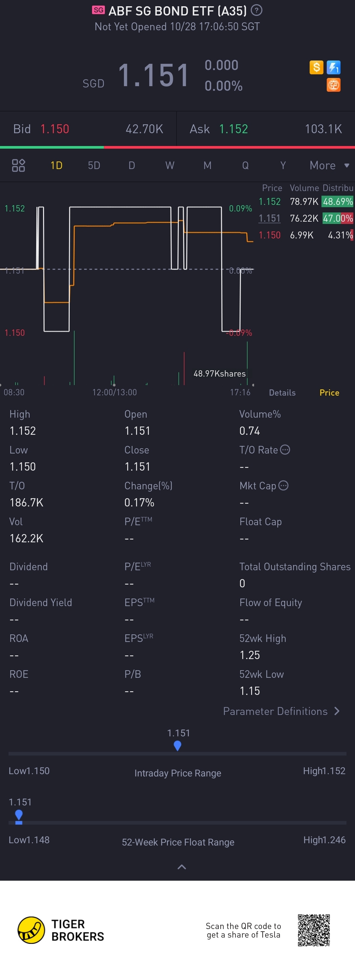Tap the T/O Rate info icon
Screen dimensions: 355x980
click(x=285, y=450)
